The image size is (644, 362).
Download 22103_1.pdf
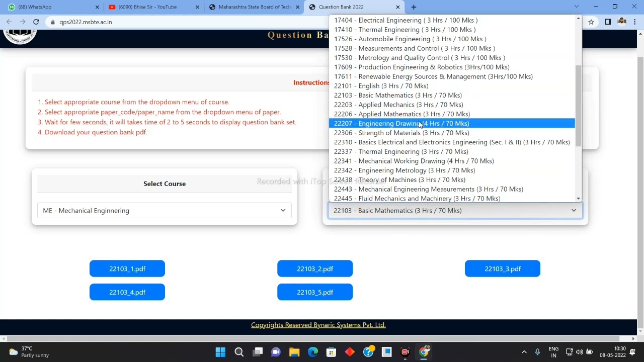pyautogui.click(x=127, y=269)
